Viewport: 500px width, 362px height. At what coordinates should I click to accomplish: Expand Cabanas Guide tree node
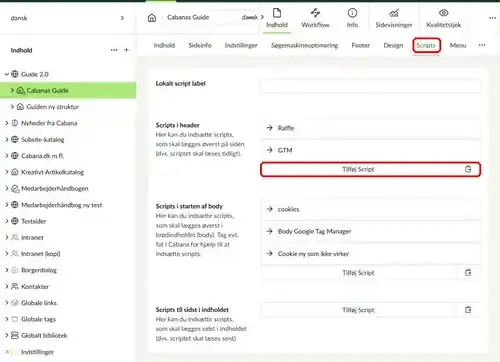[x=12, y=90]
